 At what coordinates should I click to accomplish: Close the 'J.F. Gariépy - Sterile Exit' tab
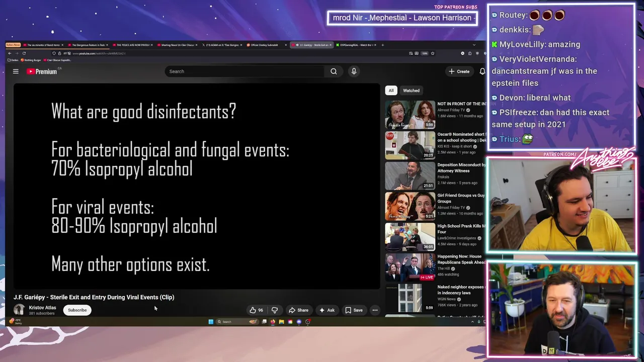point(331,45)
